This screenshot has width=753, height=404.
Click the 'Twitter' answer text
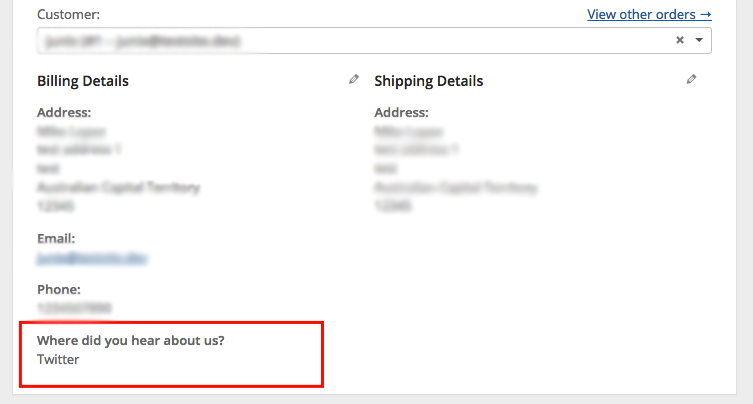tap(58, 359)
